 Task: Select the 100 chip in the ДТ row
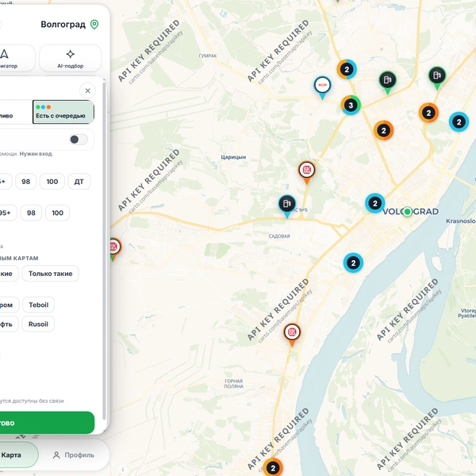[x=52, y=182]
